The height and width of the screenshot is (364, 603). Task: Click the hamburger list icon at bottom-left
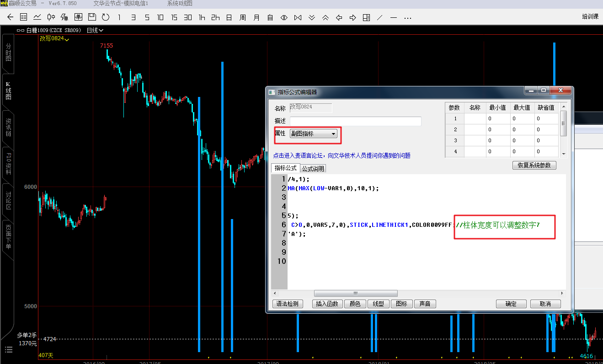(8, 350)
